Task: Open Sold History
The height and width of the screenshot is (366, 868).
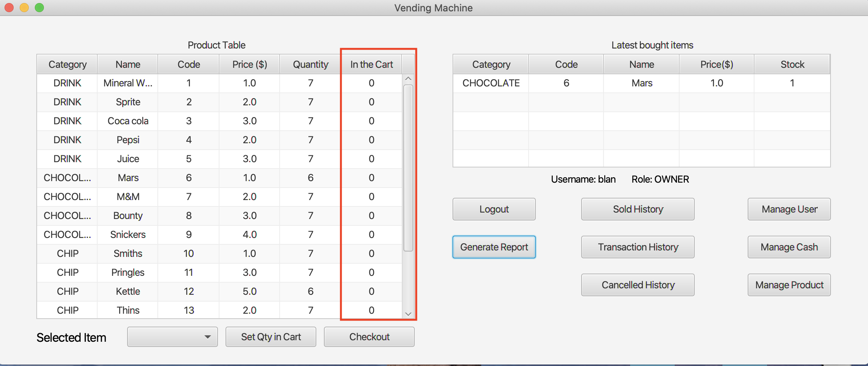Action: (x=638, y=209)
